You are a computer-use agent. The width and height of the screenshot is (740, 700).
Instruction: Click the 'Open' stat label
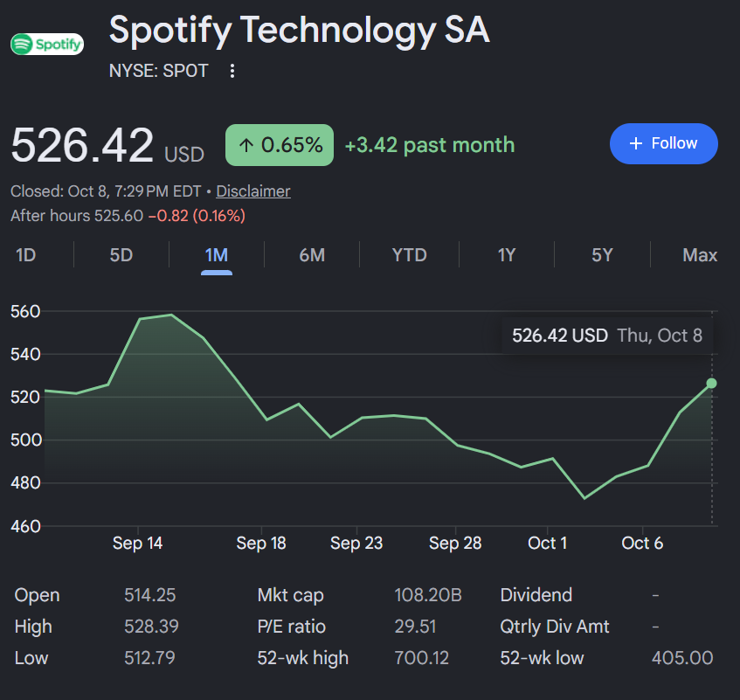[37, 595]
